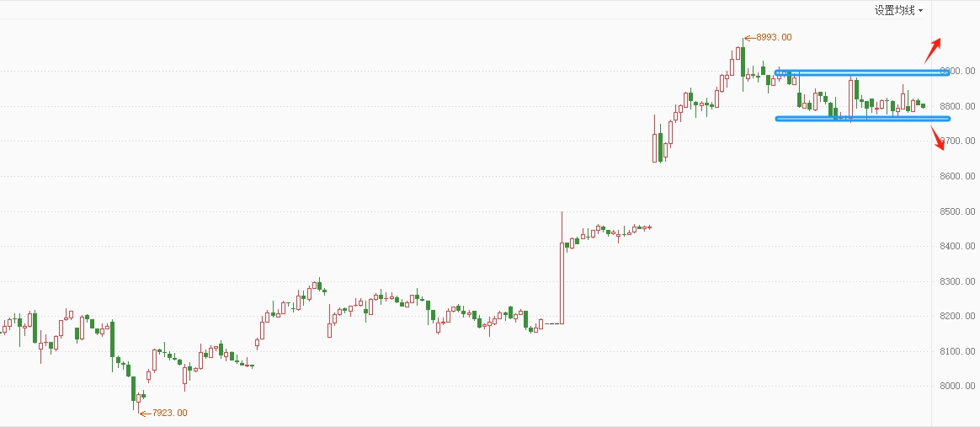Click the 8400.00 price axis label
Image resolution: width=980 pixels, height=427 pixels.
[957, 246]
